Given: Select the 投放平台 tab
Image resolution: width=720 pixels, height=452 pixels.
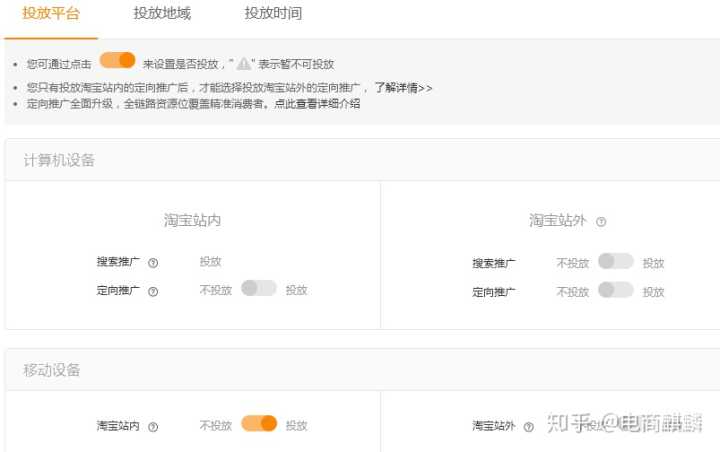Looking at the screenshot, I should coord(51,14).
